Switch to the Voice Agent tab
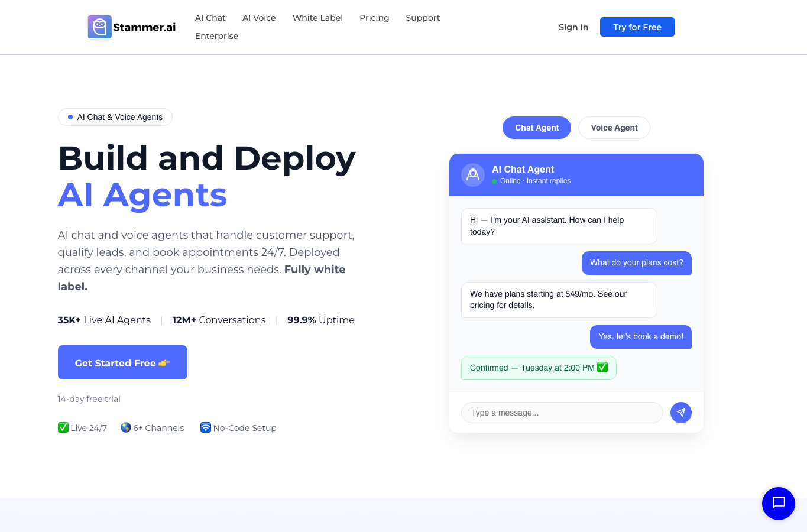This screenshot has height=532, width=807. point(614,128)
